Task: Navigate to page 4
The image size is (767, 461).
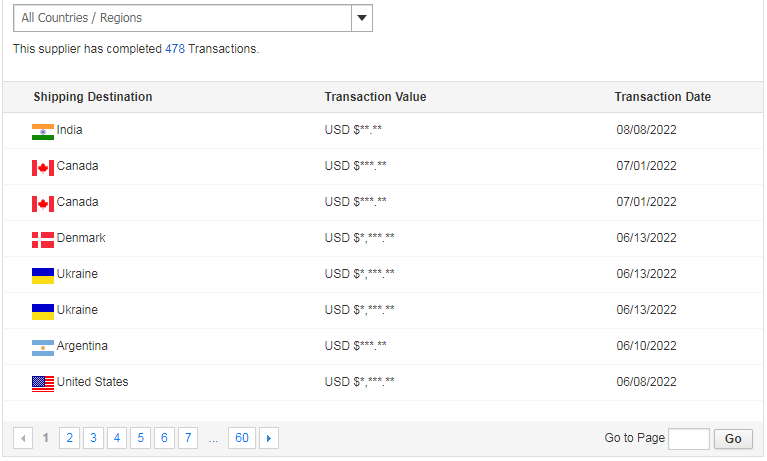Action: [x=117, y=438]
